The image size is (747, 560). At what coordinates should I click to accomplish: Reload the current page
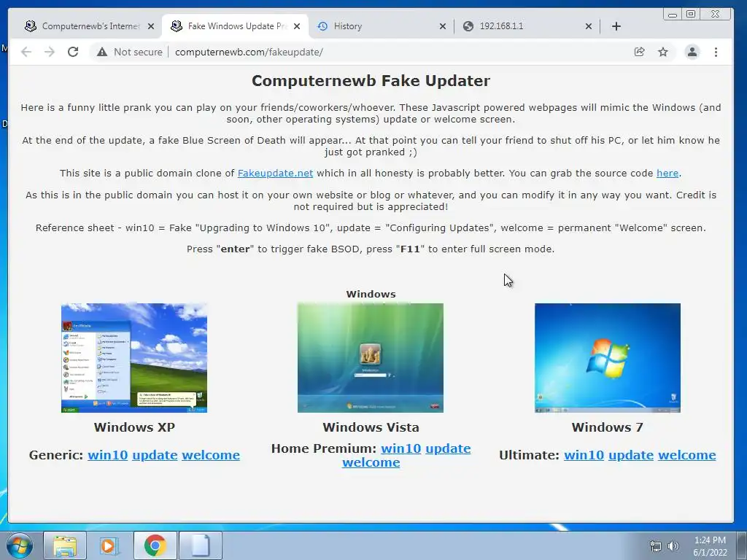pyautogui.click(x=73, y=52)
